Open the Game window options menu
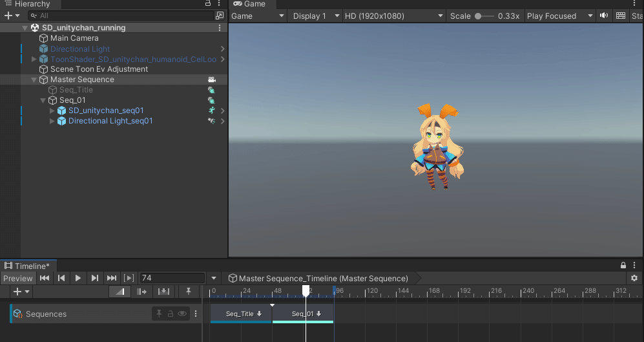The image size is (644, 342). [x=634, y=3]
